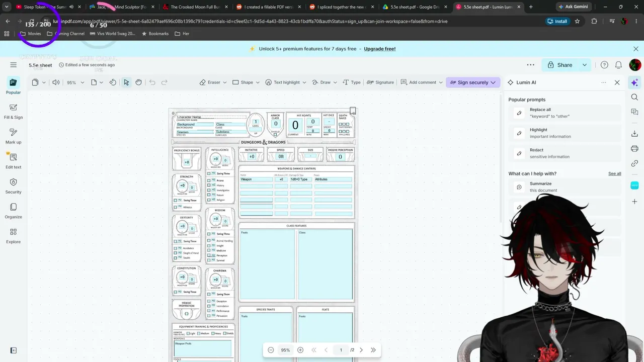This screenshot has width=644, height=362.
Task: Open the help question mark icon
Action: click(604, 65)
